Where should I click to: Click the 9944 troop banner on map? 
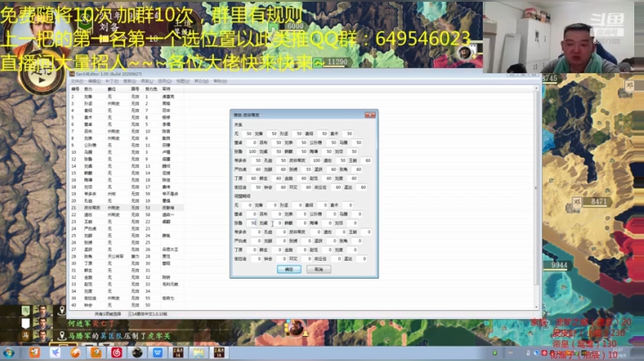point(559,265)
